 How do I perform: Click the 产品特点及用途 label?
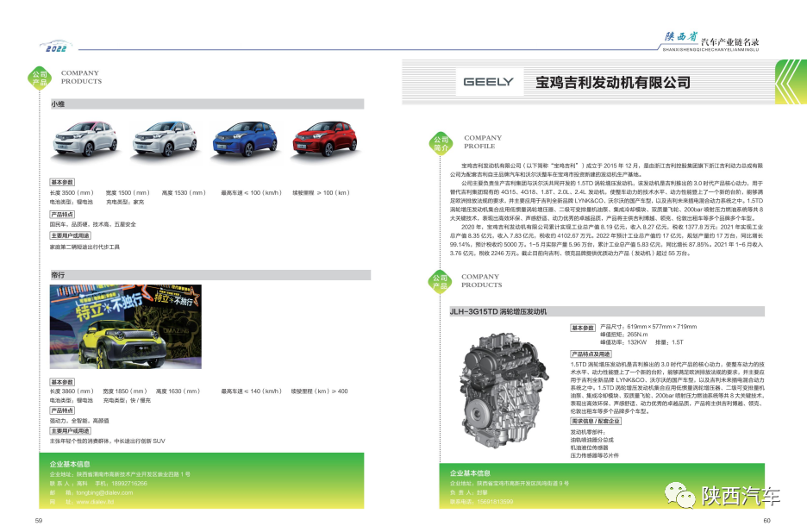591,354
